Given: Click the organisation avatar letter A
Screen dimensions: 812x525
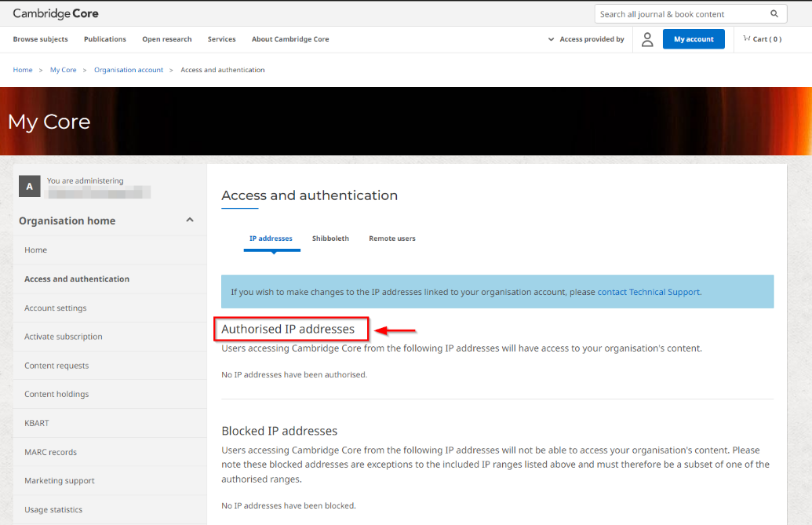Looking at the screenshot, I should coord(30,187).
